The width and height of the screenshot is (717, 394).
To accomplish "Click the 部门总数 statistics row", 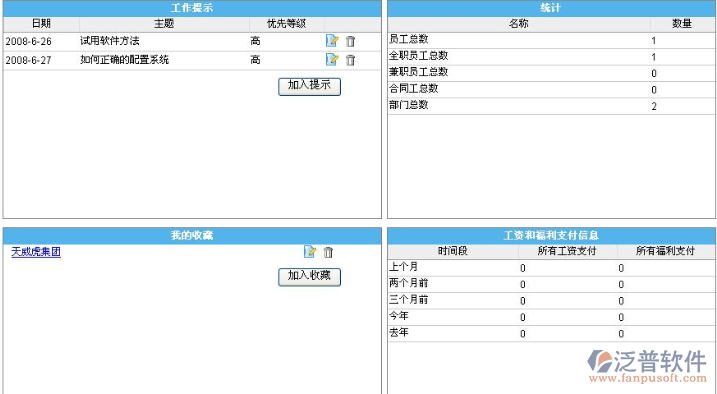I will pos(551,106).
